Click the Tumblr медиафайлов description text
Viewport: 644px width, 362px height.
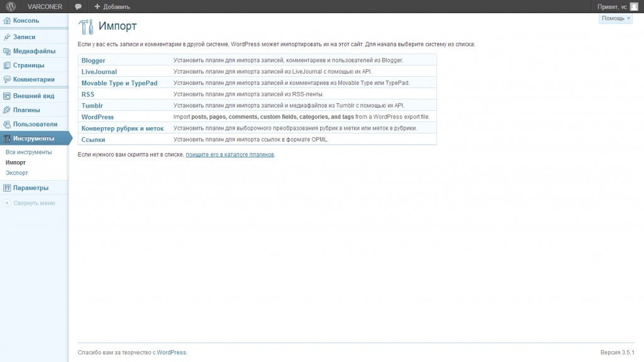pyautogui.click(x=289, y=106)
